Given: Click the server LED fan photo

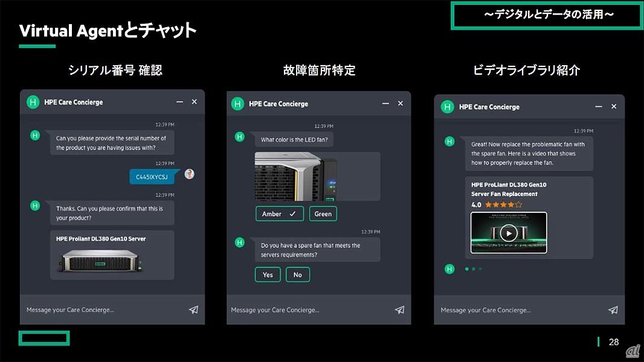Looking at the screenshot, I should (296, 176).
